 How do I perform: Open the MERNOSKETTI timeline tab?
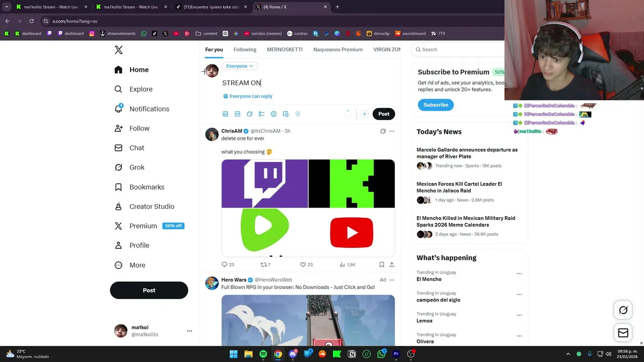tap(285, 50)
